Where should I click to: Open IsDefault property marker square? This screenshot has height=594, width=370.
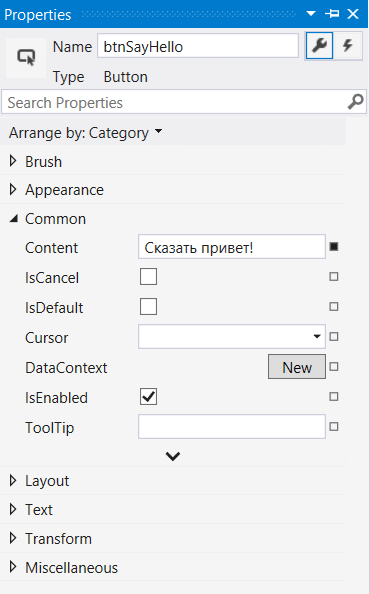click(334, 306)
